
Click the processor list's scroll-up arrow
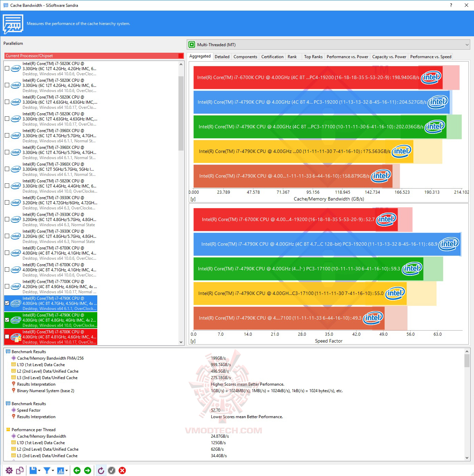(x=181, y=64)
